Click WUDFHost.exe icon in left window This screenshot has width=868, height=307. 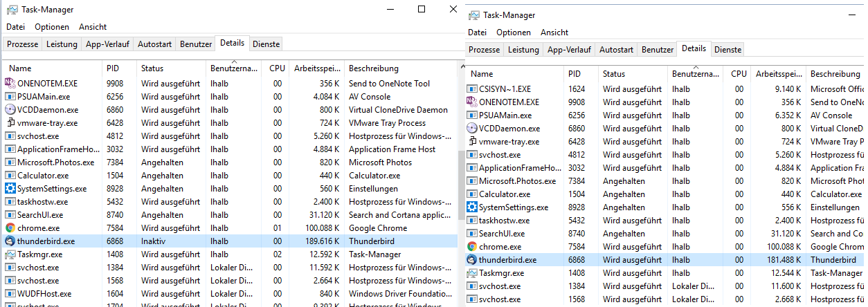coord(10,293)
